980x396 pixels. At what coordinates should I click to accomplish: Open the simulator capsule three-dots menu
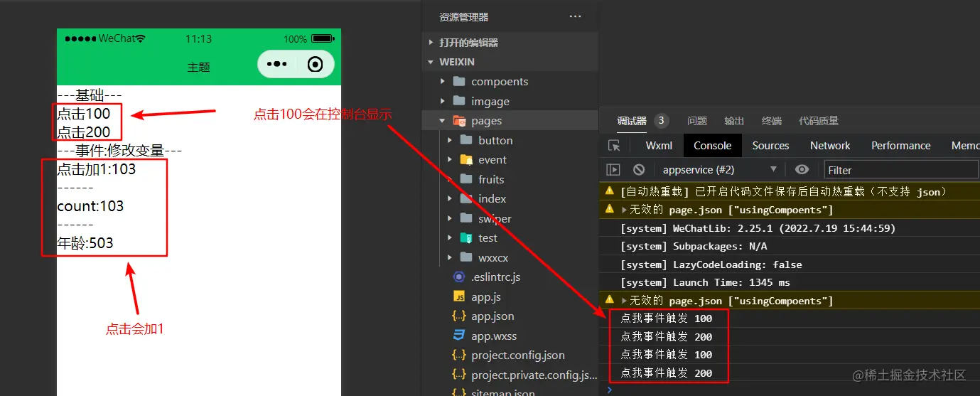tap(277, 65)
